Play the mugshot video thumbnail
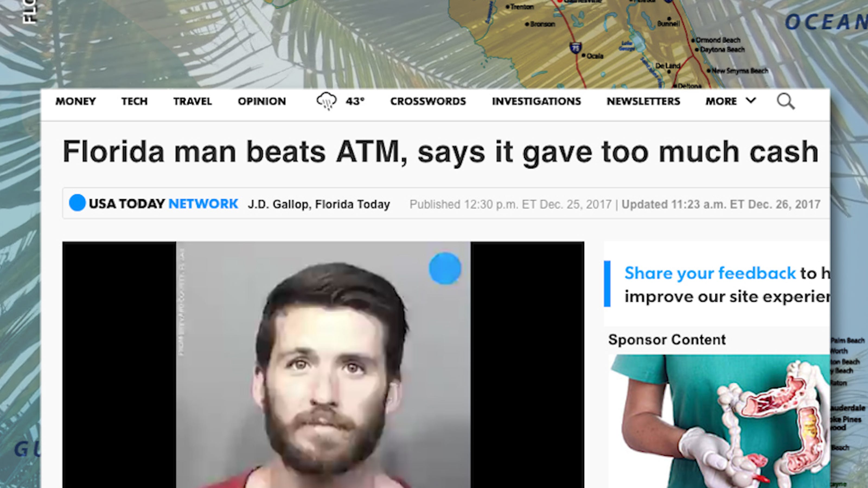The height and width of the screenshot is (488, 868). tap(323, 365)
